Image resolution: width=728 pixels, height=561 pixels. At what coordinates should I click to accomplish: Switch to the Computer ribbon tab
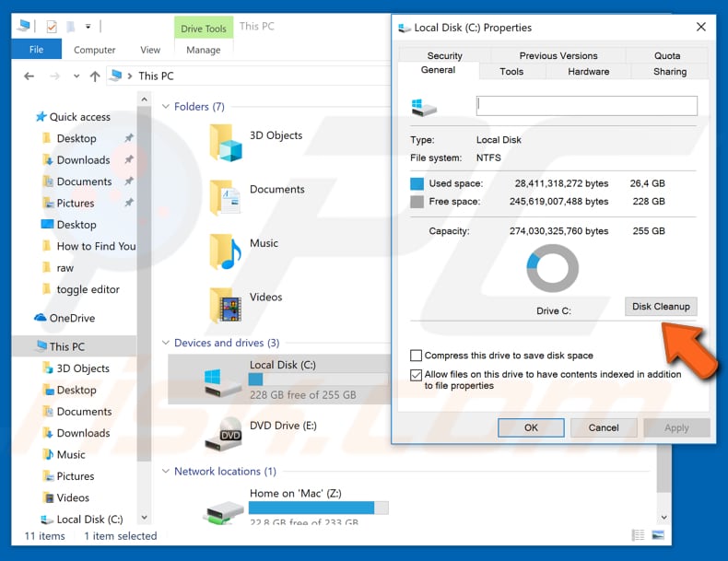pos(94,50)
